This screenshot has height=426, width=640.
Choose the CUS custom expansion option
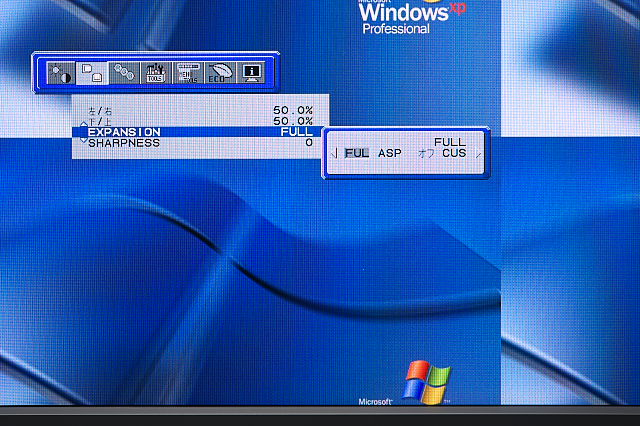click(x=453, y=153)
